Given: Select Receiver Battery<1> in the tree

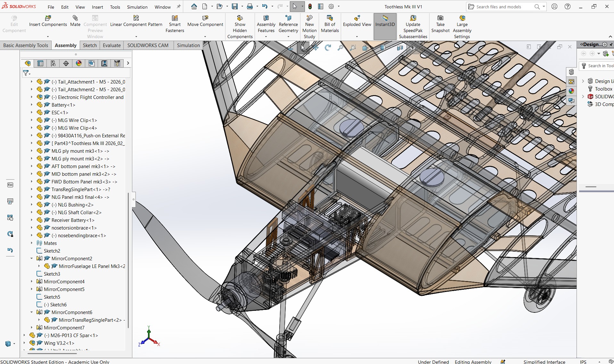Looking at the screenshot, I should (73, 220).
